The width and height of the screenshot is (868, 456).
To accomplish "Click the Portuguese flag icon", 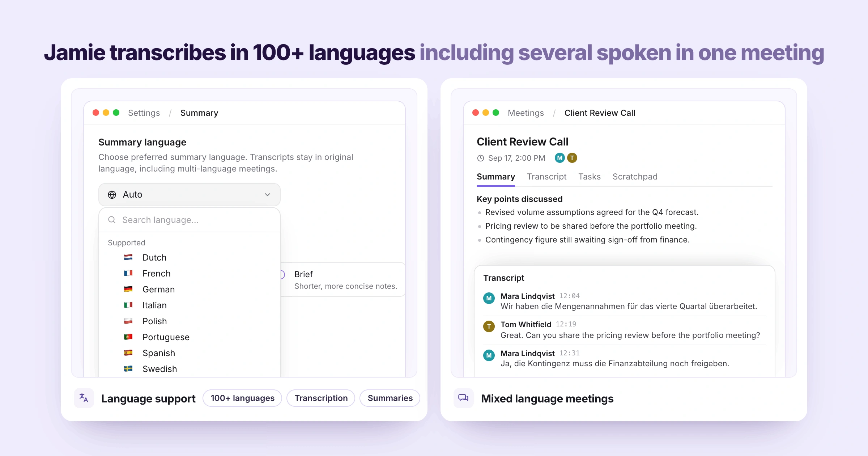I will [x=128, y=337].
